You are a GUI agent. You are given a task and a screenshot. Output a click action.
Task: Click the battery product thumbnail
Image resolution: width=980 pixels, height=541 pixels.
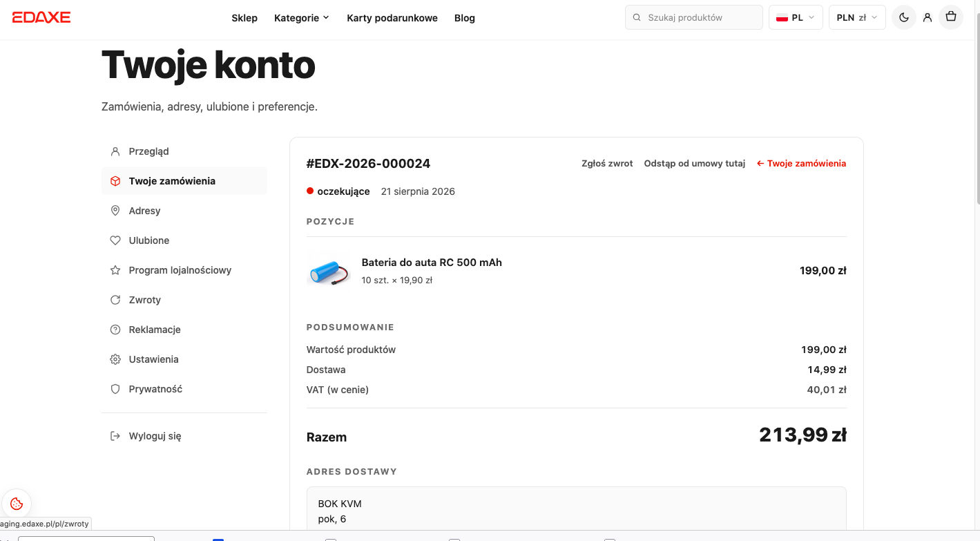pos(329,271)
